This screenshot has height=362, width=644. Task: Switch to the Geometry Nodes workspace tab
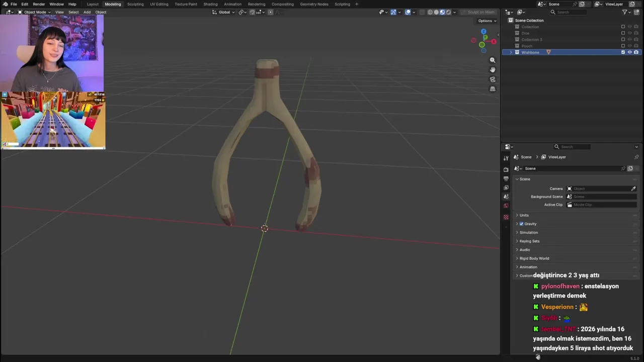[x=314, y=4]
